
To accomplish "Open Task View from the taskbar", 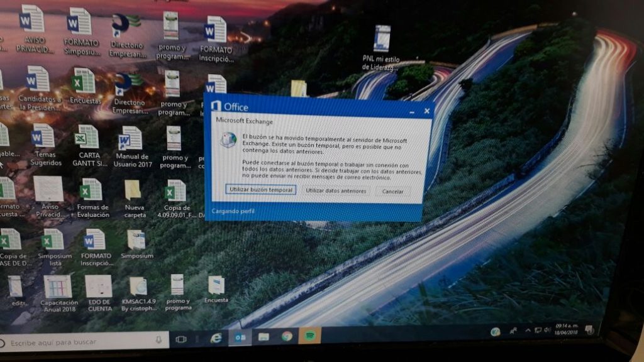I will (x=182, y=339).
